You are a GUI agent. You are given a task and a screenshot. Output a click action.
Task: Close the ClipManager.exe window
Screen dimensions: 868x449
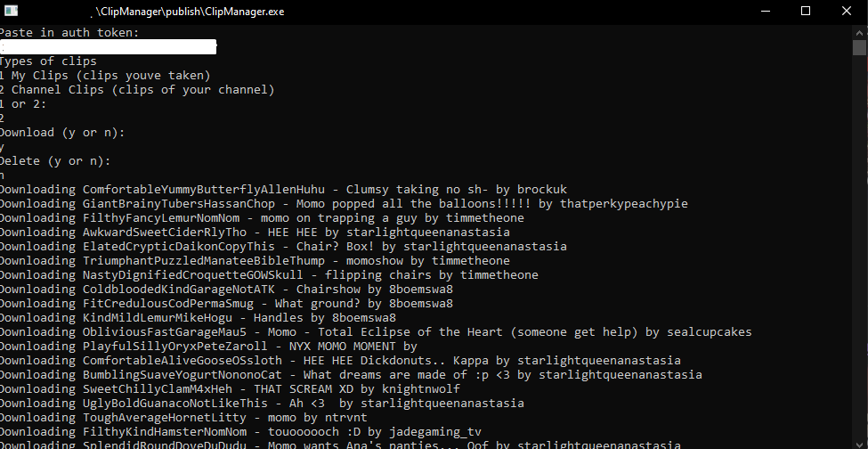point(847,11)
